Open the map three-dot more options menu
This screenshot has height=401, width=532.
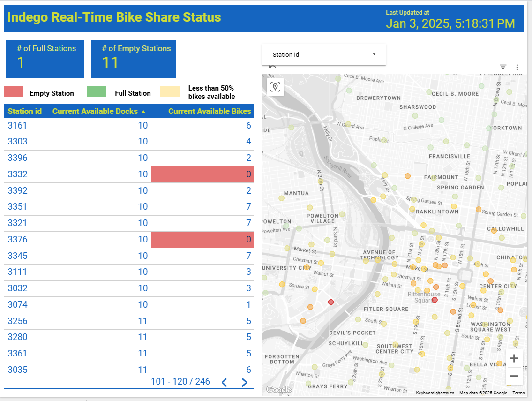click(x=517, y=67)
